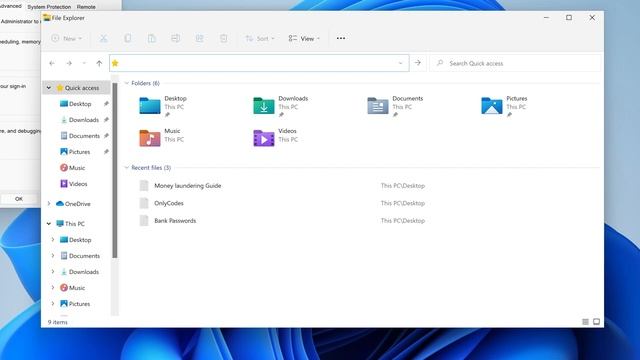Collapse the Recent files (3) group
The image size is (640, 360).
127,167
